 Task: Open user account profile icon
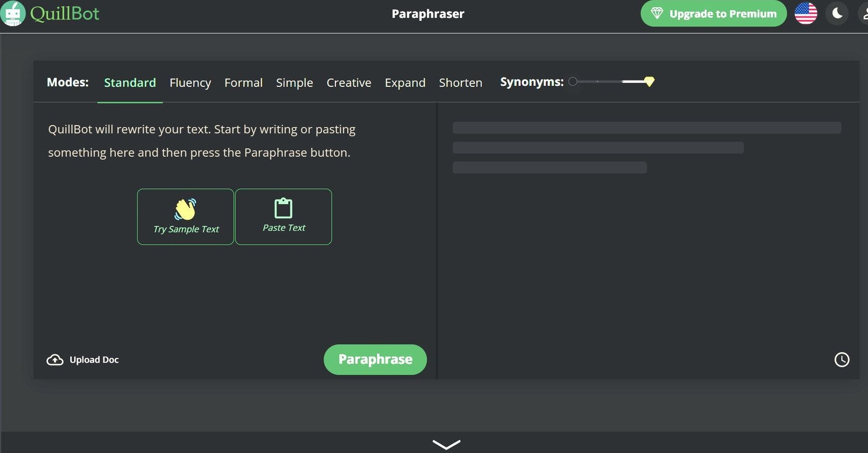(863, 13)
